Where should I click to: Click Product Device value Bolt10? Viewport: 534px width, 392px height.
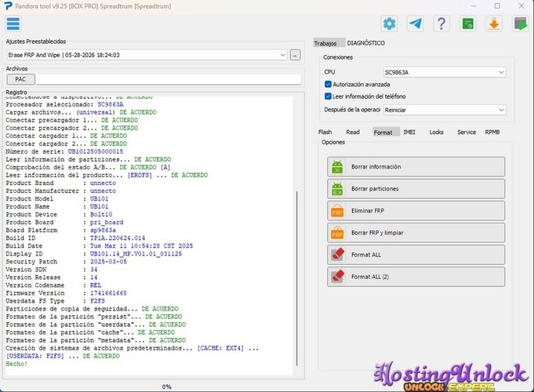(x=101, y=215)
